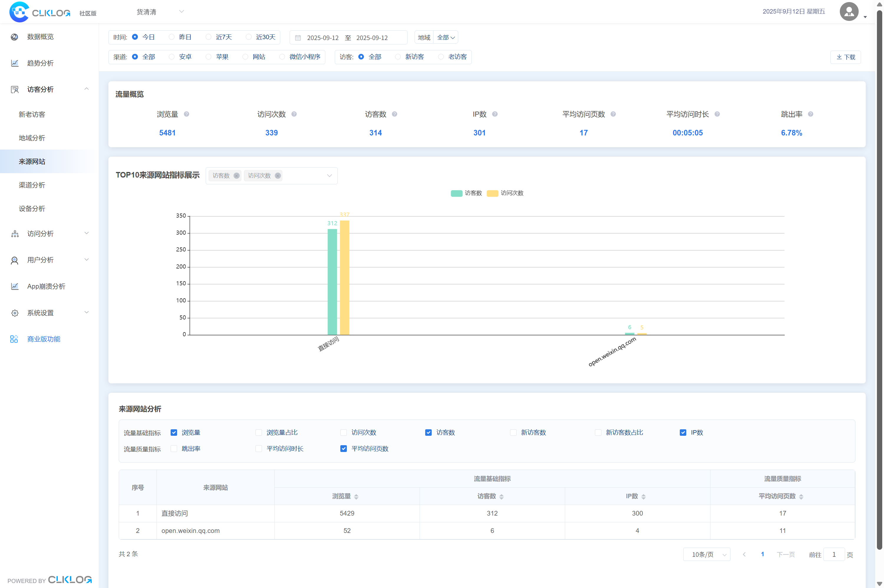
Task: Open 渠道分析 in the sidebar
Action: point(32,185)
